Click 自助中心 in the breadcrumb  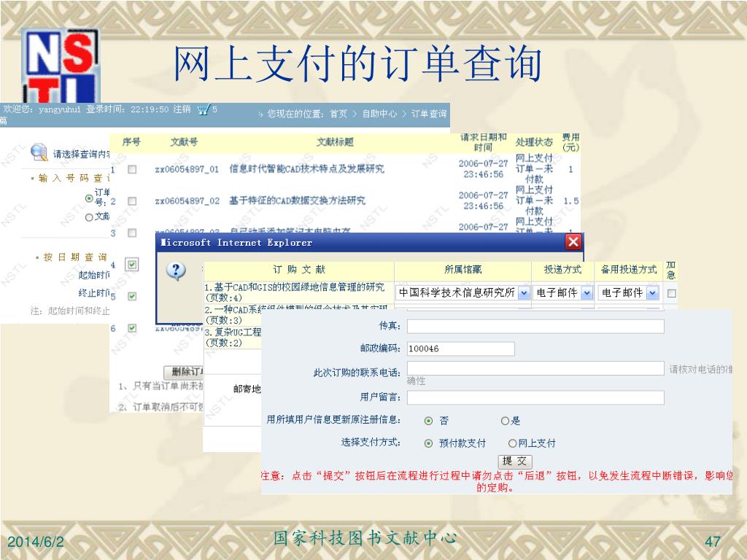pyautogui.click(x=379, y=114)
